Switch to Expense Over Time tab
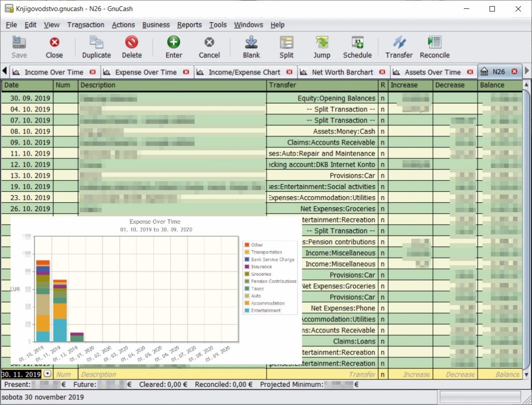This screenshot has height=405, width=532. [146, 72]
